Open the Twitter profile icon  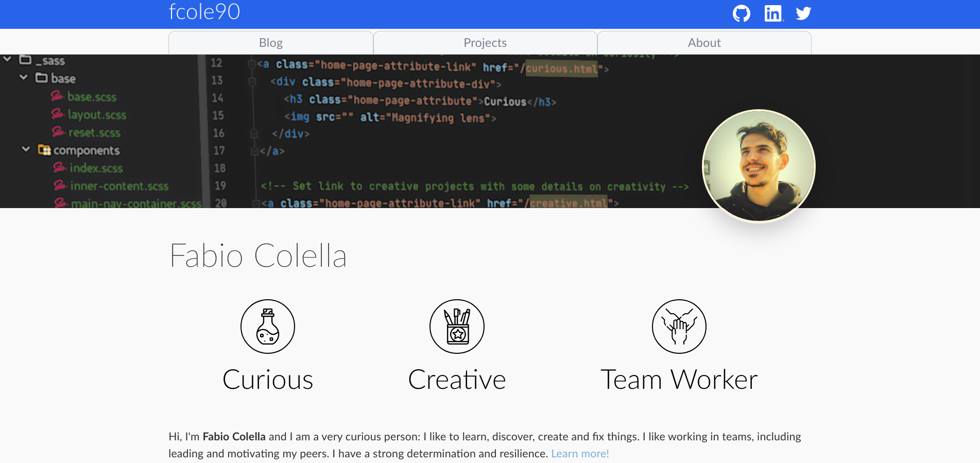803,13
